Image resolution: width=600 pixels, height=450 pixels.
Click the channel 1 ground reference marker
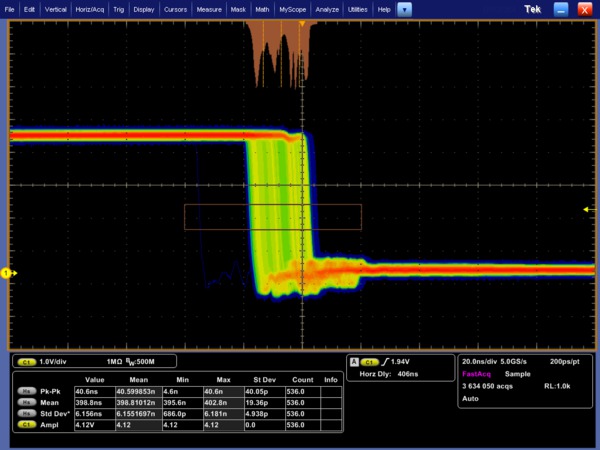(x=5, y=273)
